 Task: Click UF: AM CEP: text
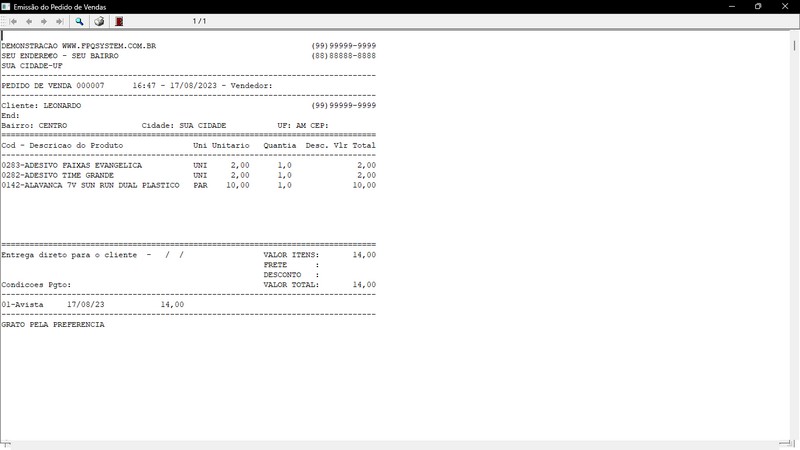[x=303, y=126]
